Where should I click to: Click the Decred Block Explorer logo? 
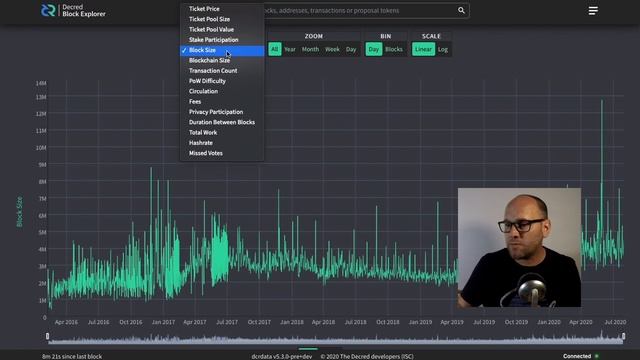73,11
